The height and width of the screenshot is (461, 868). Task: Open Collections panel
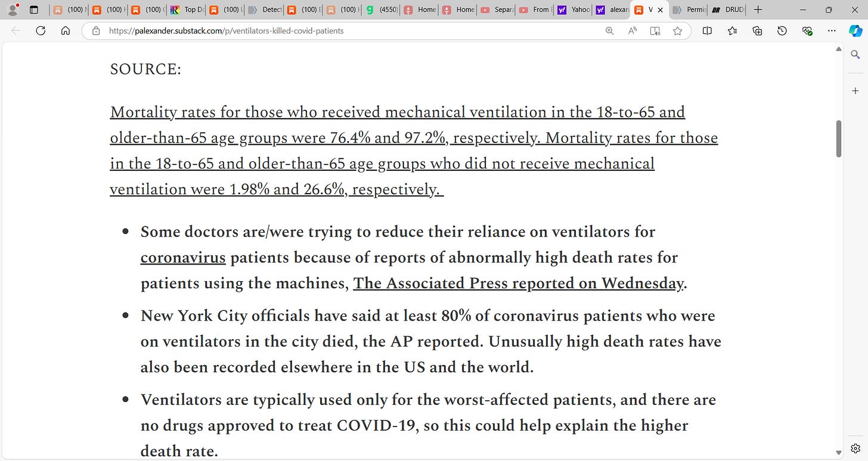(x=757, y=31)
